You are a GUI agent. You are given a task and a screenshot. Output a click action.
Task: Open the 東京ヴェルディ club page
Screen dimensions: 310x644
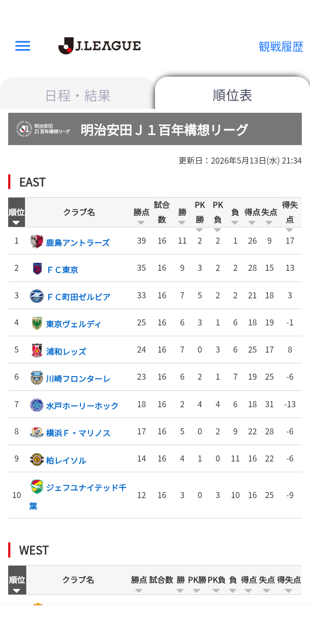(74, 324)
